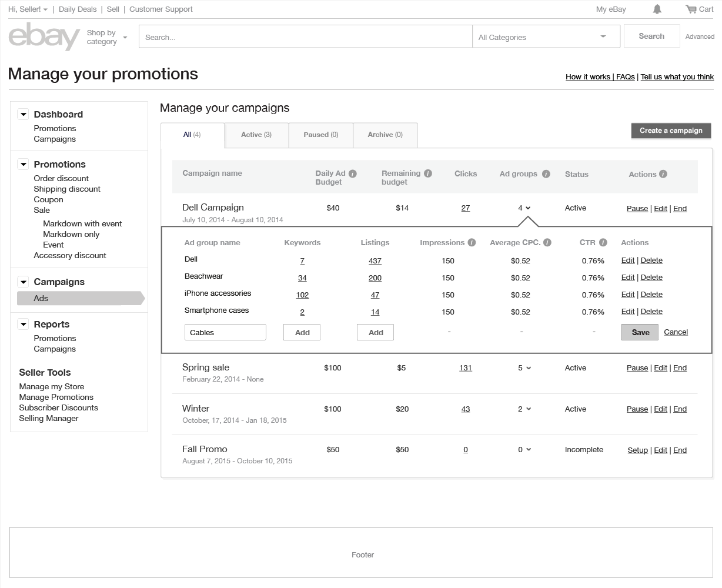The height and width of the screenshot is (588, 722).
Task: Switch to the Active (3) tab
Action: coord(256,135)
